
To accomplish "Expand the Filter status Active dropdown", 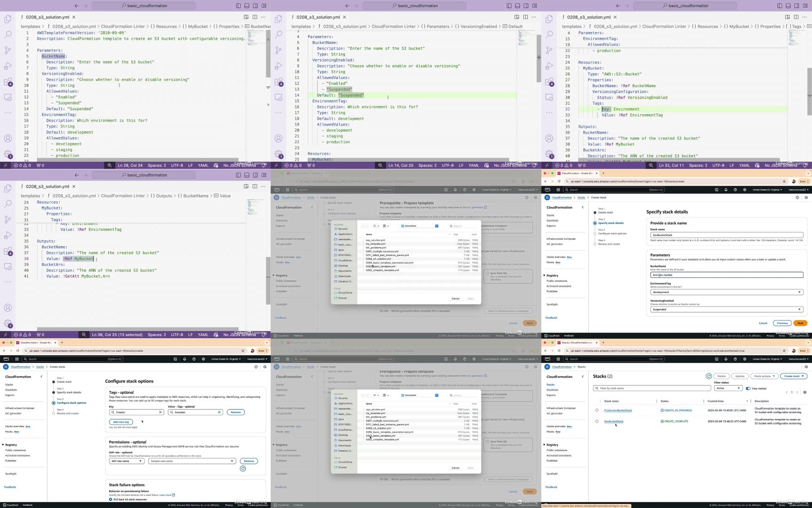I will pyautogui.click(x=728, y=388).
